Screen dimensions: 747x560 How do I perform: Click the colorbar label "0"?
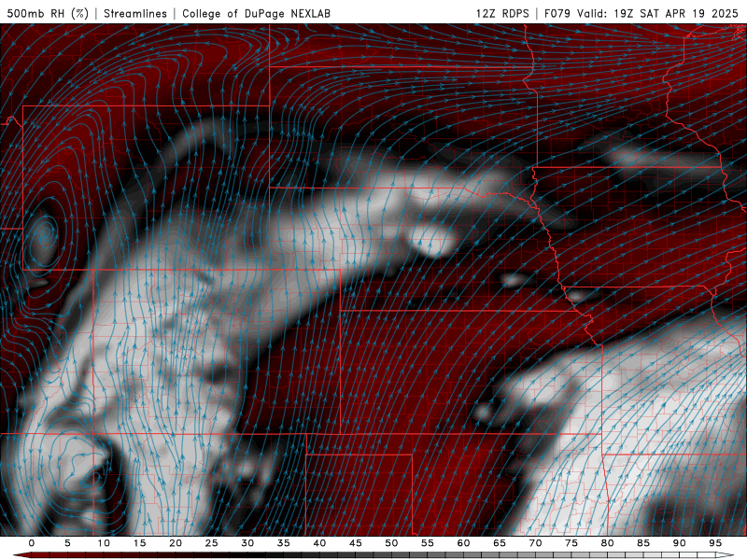click(x=32, y=543)
